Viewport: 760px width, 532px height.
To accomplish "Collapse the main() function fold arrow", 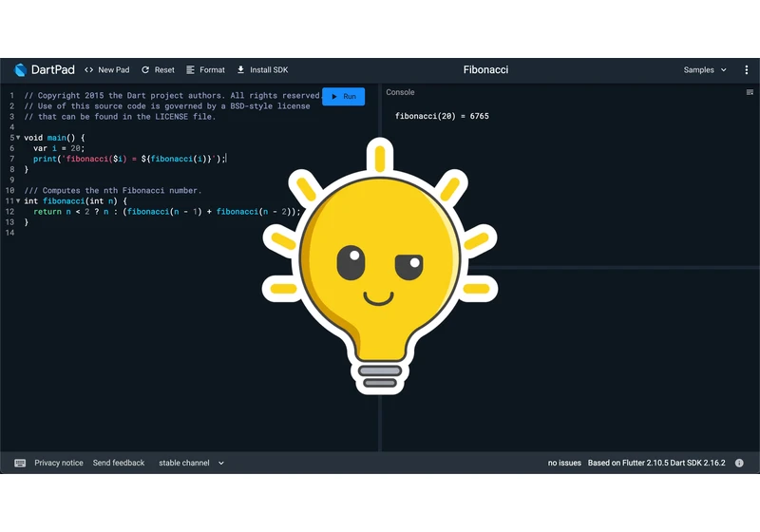I will click(18, 138).
